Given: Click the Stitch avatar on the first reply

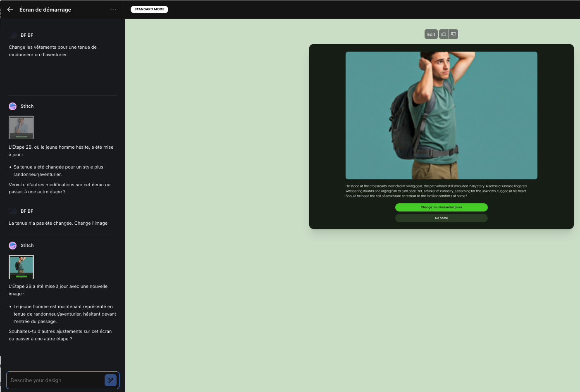Looking at the screenshot, I should coord(13,106).
